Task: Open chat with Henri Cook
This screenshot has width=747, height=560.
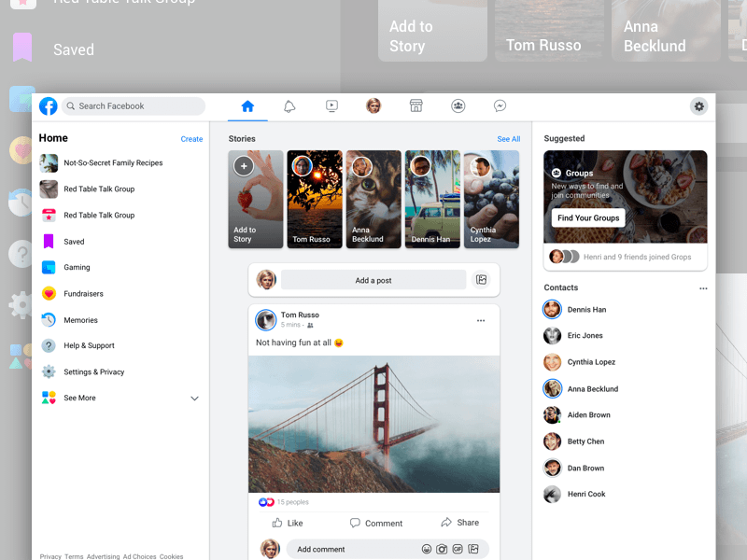Action: [x=574, y=494]
